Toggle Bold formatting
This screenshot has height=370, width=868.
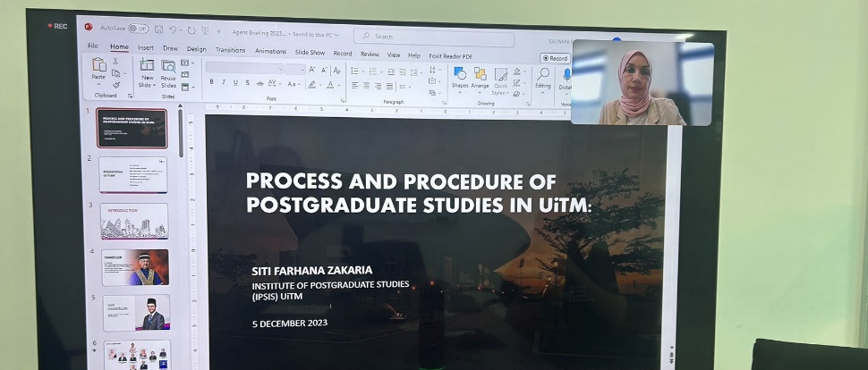pyautogui.click(x=211, y=82)
